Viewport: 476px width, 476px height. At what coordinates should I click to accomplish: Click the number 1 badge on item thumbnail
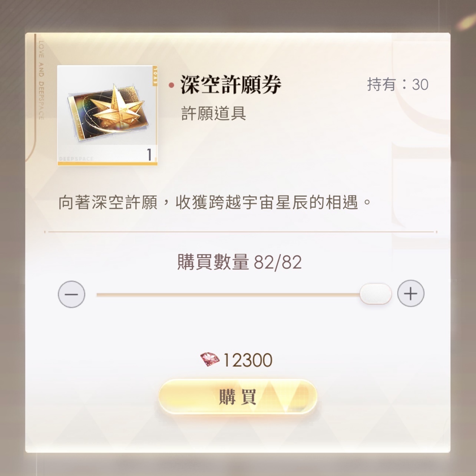pos(149,155)
